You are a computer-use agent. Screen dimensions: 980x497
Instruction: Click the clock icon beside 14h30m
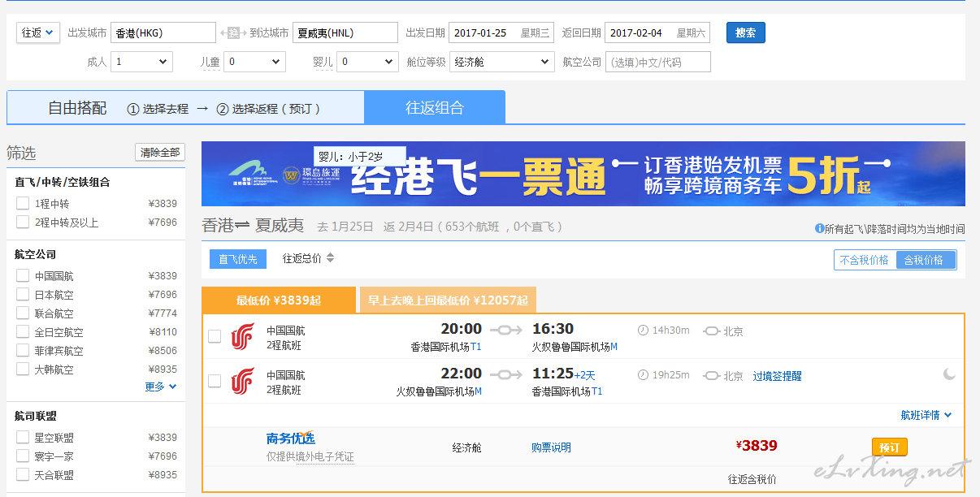pos(644,331)
